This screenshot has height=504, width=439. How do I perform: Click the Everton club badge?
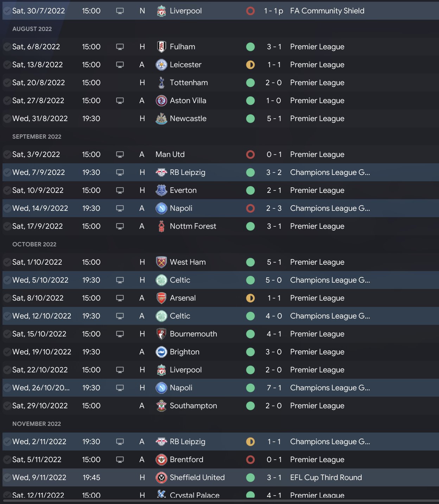pos(161,190)
